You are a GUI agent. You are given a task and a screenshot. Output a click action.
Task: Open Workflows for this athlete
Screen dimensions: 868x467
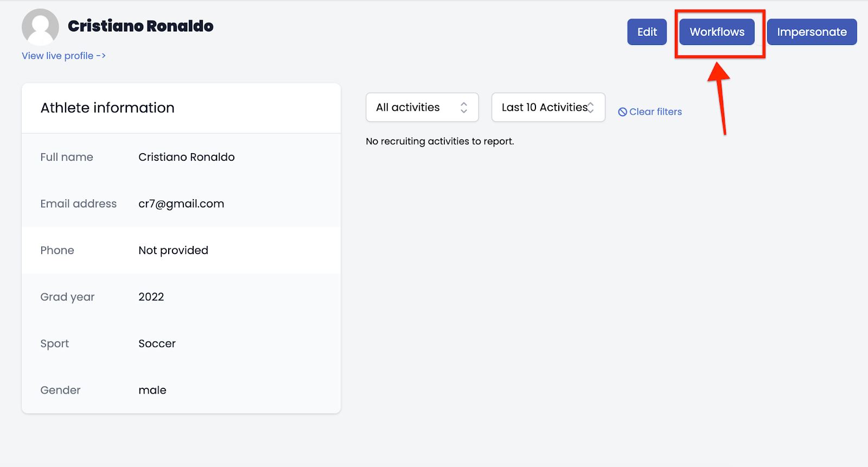tap(717, 32)
